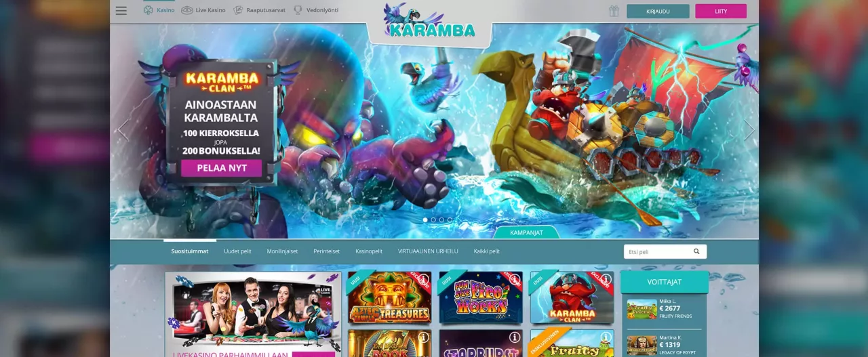Open the Starburst game tile
Screen dimensions: 868x357
[x=480, y=343]
